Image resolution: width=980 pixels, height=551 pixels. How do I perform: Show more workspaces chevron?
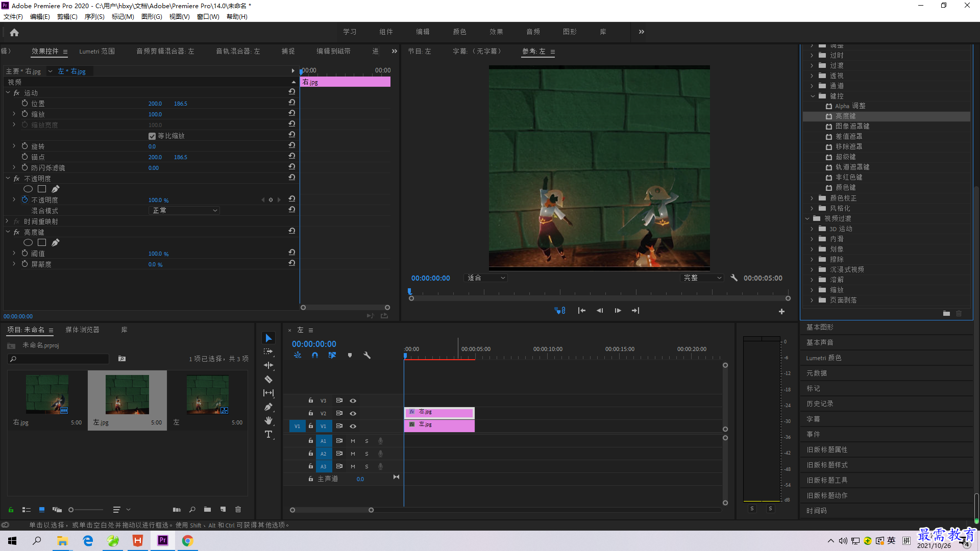click(x=641, y=32)
